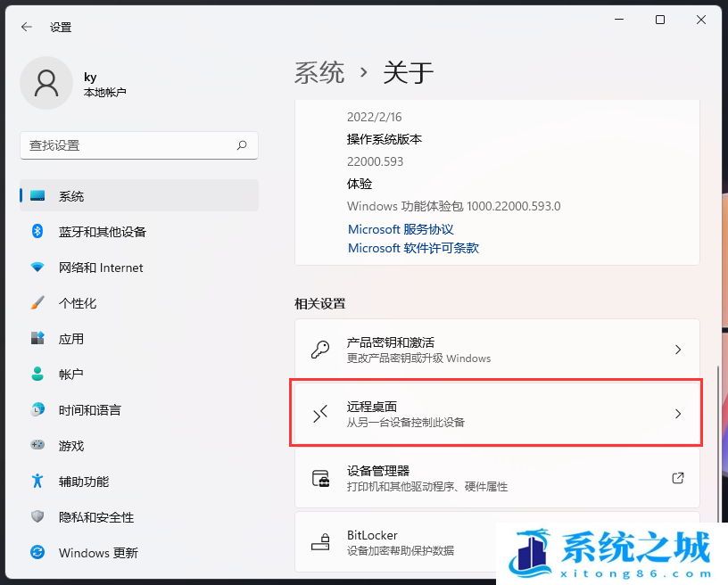Select 时间和语言 category

pos(139,410)
